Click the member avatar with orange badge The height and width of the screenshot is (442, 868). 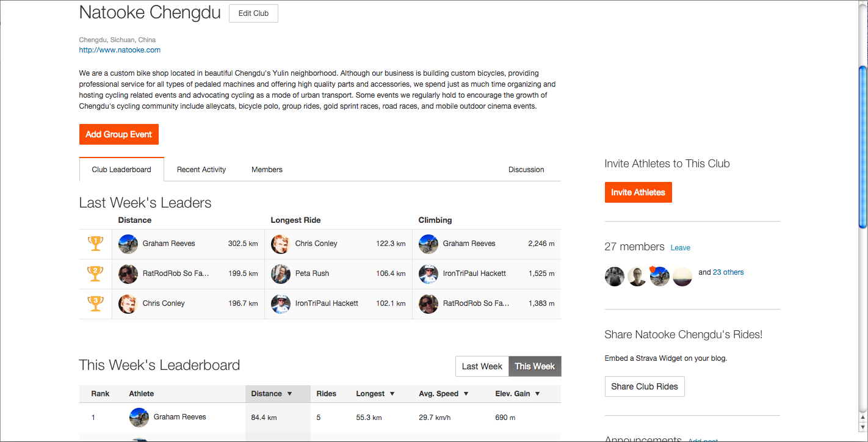tap(659, 277)
